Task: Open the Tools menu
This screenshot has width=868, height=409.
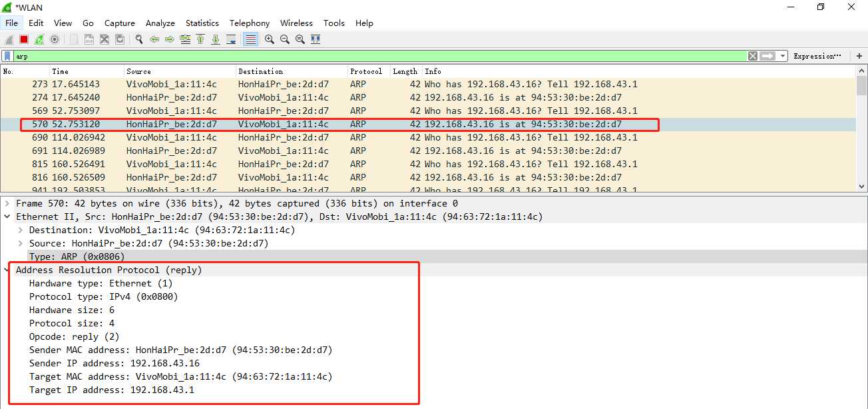Action: tap(334, 23)
